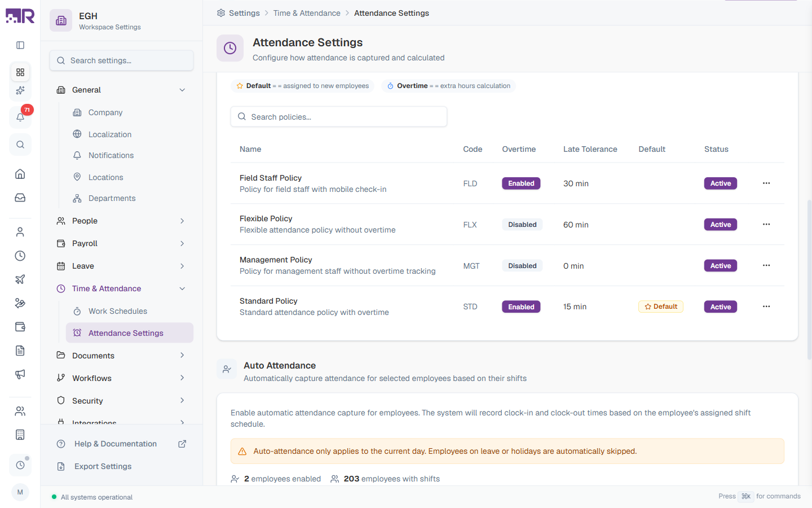Toggle the sidebar panel icon
812x508 pixels.
click(x=20, y=45)
